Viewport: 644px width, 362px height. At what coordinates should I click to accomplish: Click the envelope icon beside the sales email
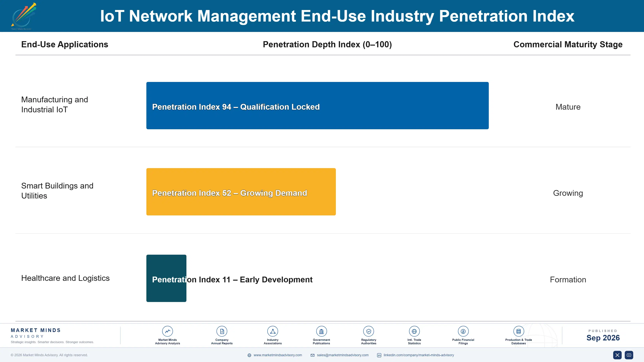coord(313,355)
